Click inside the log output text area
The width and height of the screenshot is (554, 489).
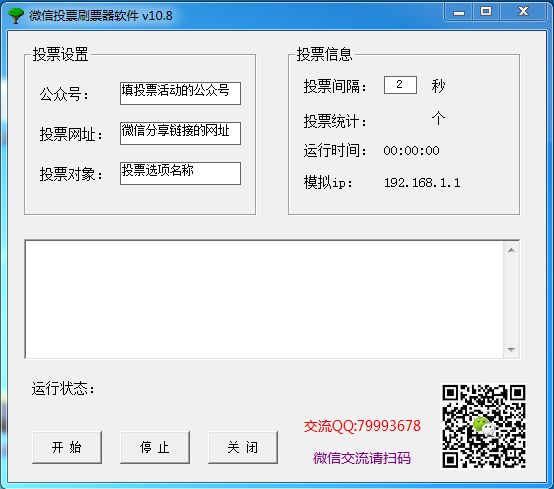264,299
